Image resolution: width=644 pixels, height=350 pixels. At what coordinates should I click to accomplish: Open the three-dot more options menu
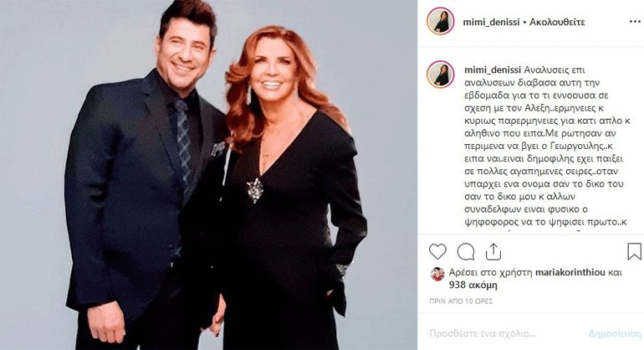635,22
